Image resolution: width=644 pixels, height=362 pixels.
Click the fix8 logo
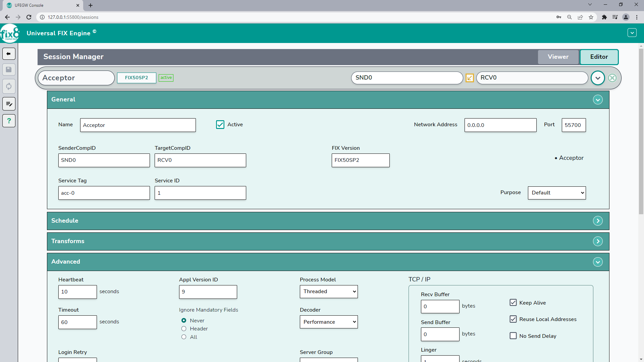[10, 33]
